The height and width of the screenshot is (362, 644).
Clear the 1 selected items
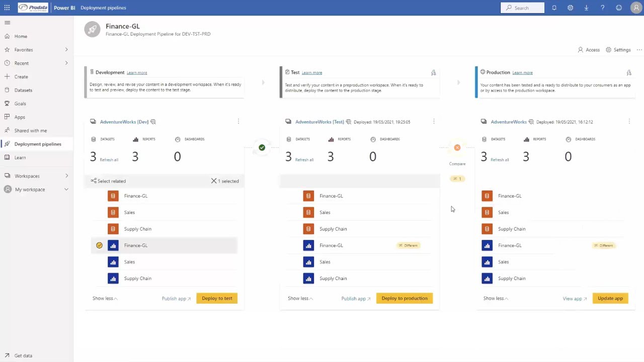coord(214,181)
